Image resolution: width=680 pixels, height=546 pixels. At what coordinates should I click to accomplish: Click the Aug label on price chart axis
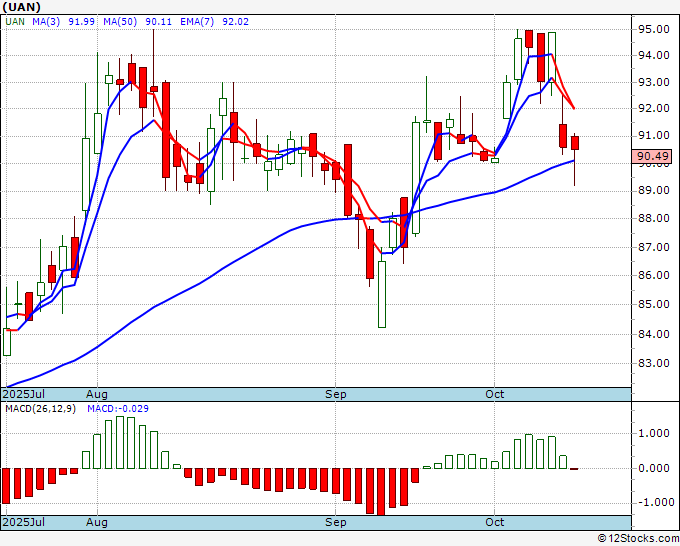pyautogui.click(x=97, y=394)
